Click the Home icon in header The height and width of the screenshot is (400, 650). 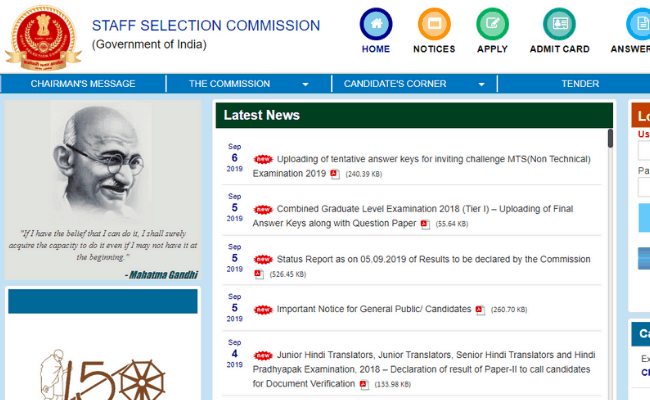coord(376,25)
